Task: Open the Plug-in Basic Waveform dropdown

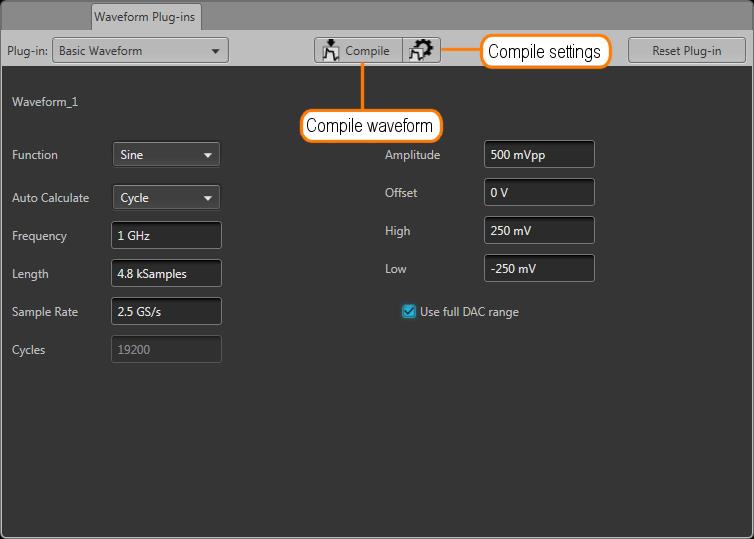Action: point(141,51)
